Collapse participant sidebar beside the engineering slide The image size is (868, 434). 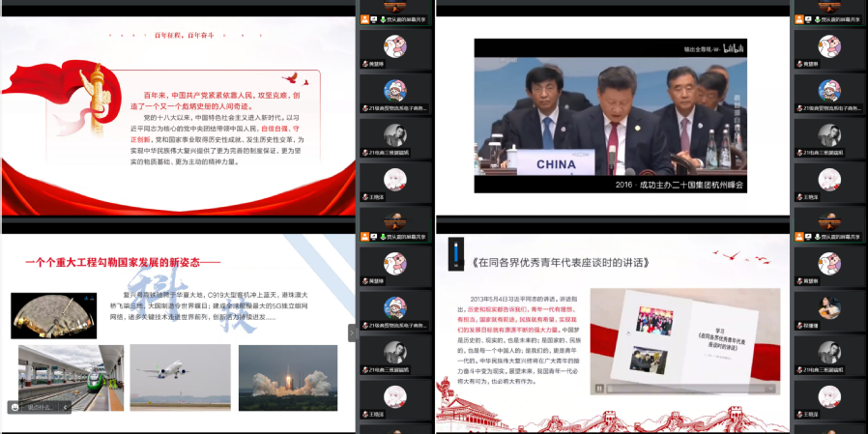coord(353,333)
